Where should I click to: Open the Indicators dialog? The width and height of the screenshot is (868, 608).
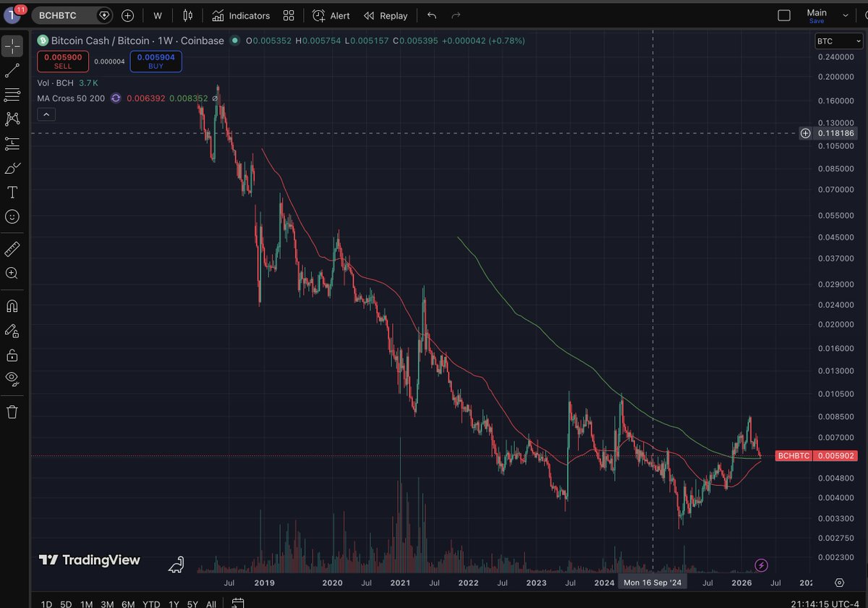[x=241, y=15]
